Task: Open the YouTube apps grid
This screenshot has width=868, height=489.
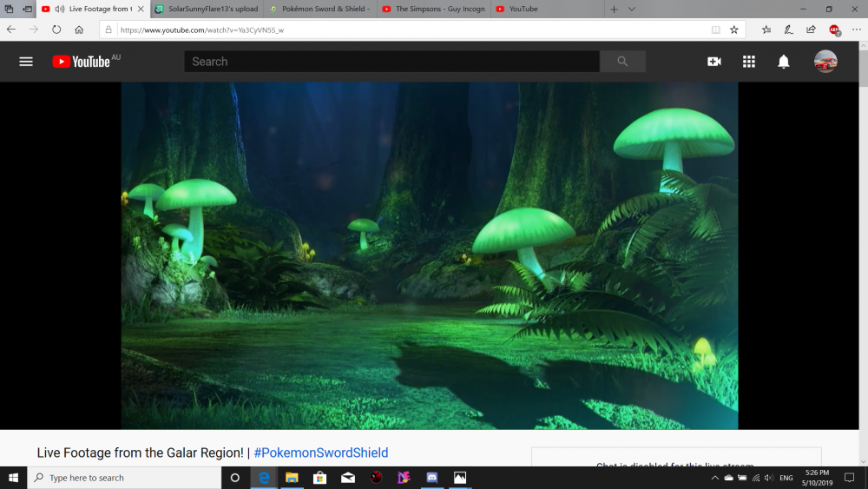Action: pyautogui.click(x=749, y=62)
